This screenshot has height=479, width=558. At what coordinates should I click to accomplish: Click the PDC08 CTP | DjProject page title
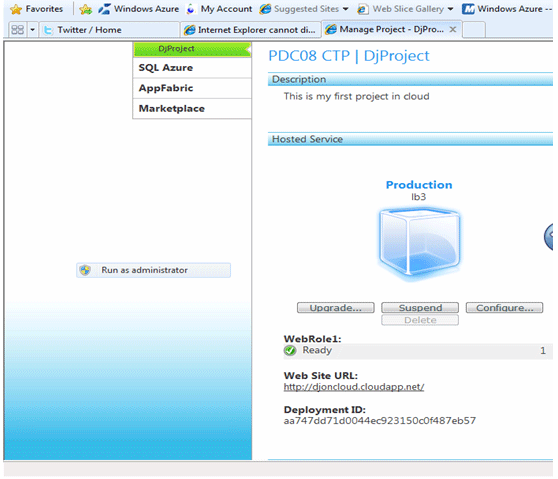point(349,56)
